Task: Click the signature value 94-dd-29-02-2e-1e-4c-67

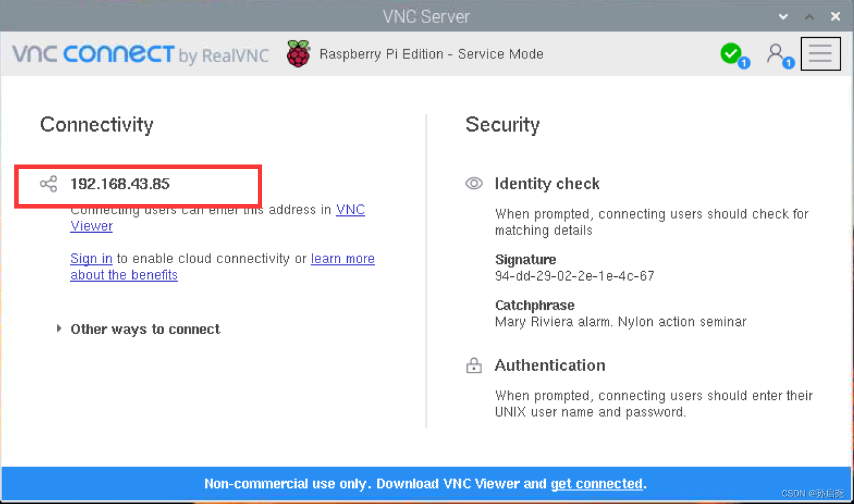Action: (x=575, y=276)
